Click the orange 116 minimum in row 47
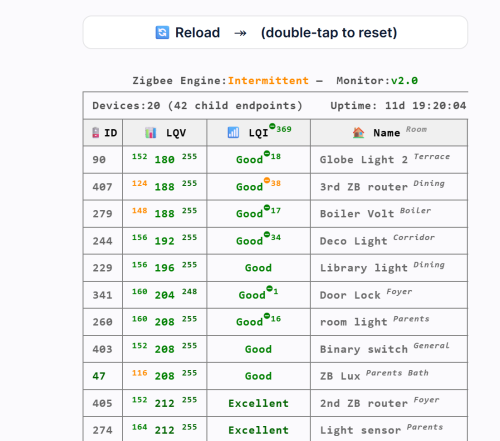The height and width of the screenshot is (441, 500). tap(139, 373)
